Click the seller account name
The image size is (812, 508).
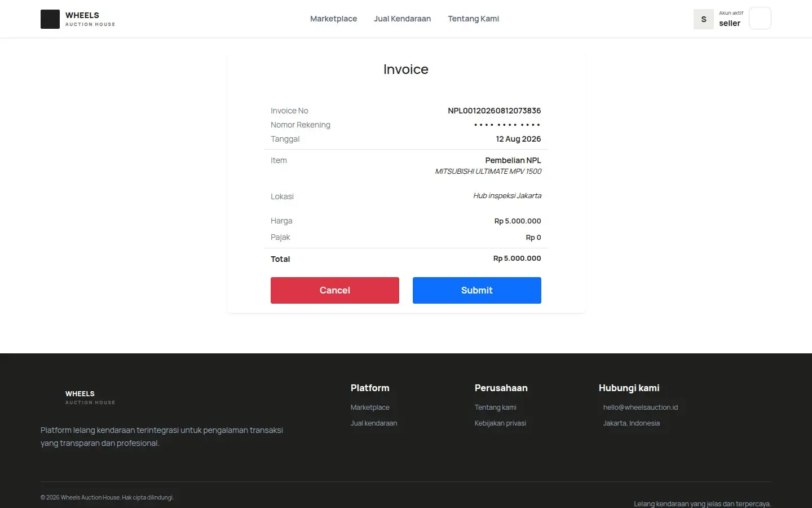click(730, 23)
